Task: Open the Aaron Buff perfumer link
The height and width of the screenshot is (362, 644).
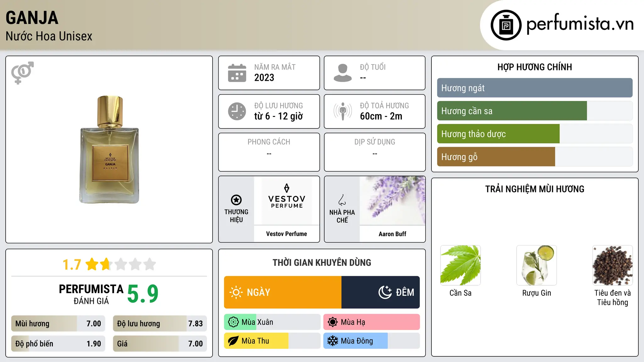Action: [x=392, y=234]
